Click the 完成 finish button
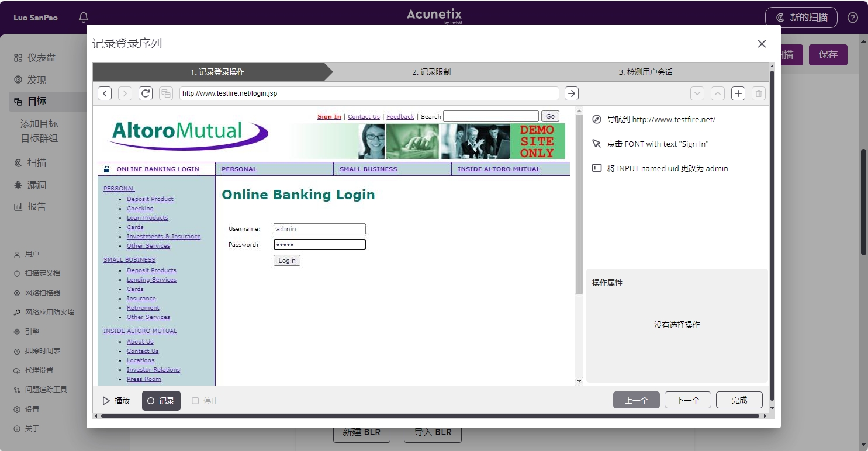 [739, 400]
